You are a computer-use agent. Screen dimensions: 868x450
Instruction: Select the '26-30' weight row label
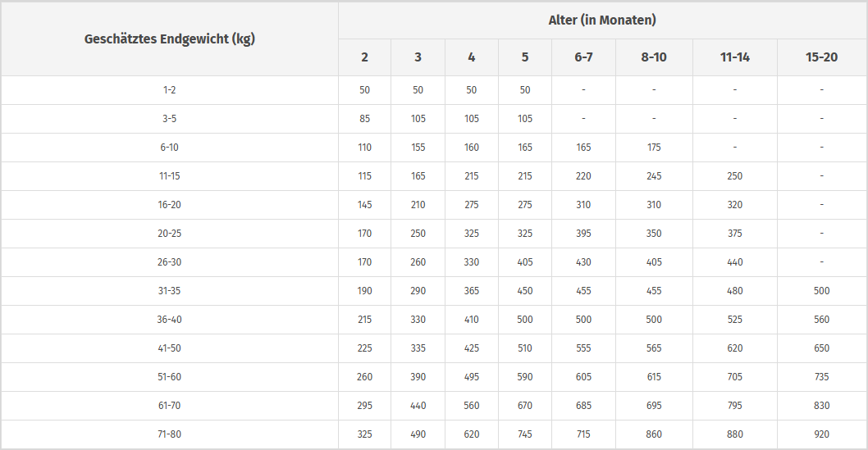tap(170, 262)
